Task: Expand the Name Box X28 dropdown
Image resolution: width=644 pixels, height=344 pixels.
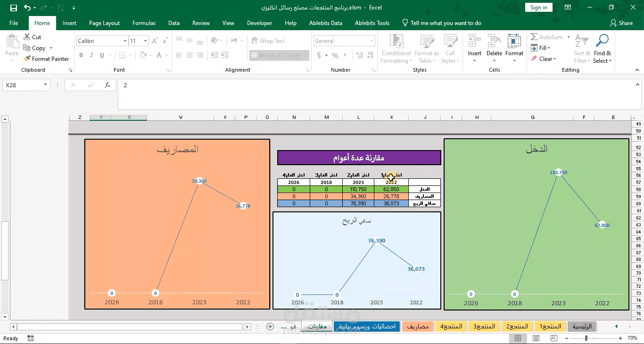Action: coord(46,85)
